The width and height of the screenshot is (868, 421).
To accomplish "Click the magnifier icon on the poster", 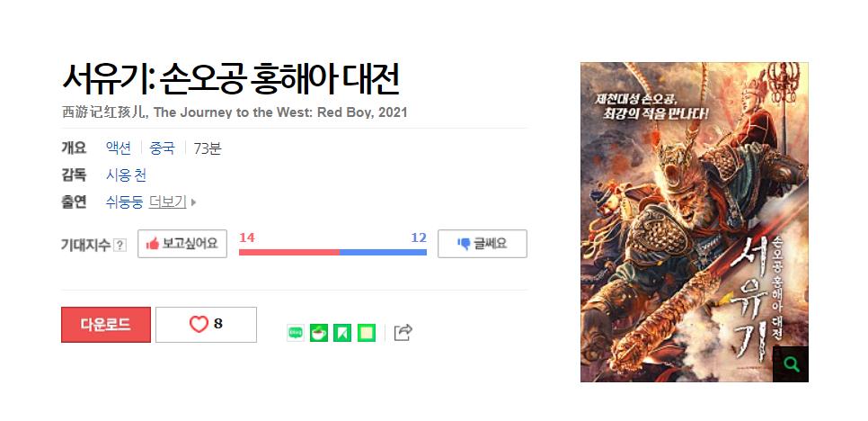I will pyautogui.click(x=791, y=364).
